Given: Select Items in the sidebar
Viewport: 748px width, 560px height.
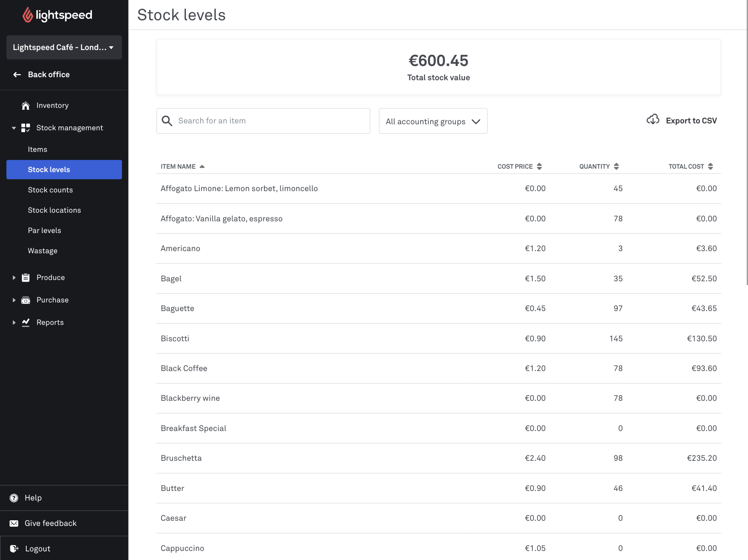Looking at the screenshot, I should pyautogui.click(x=38, y=149).
